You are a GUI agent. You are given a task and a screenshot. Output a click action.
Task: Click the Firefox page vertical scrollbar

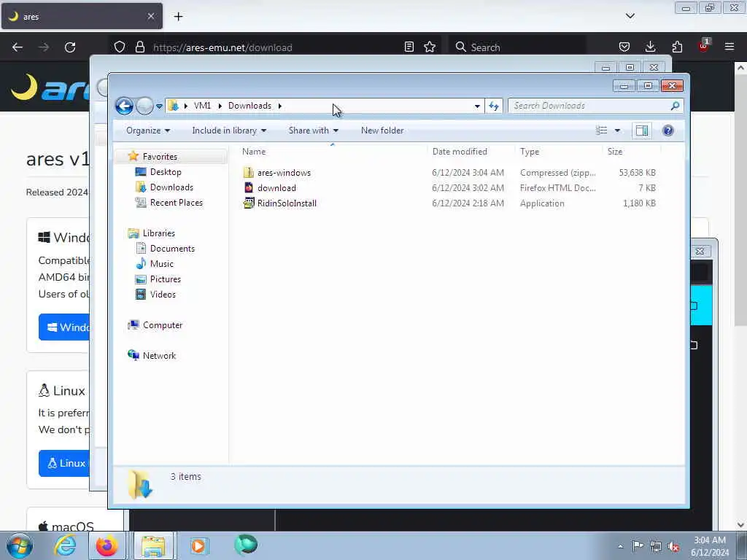click(740, 295)
